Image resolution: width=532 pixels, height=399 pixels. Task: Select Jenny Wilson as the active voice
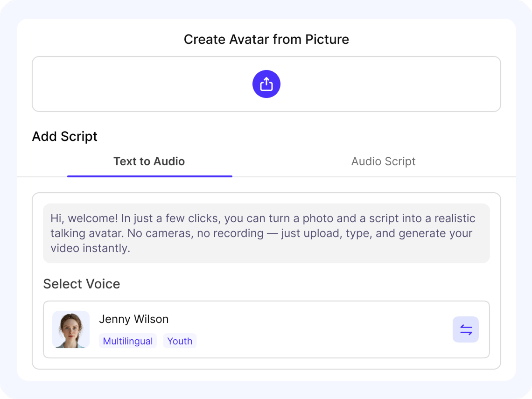(x=266, y=329)
